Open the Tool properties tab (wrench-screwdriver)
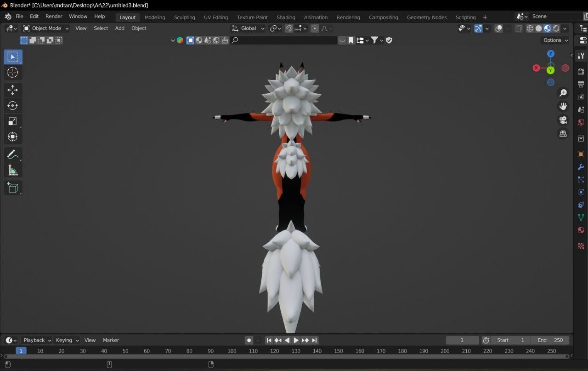Viewport: 588px width, 371px height. point(581,56)
